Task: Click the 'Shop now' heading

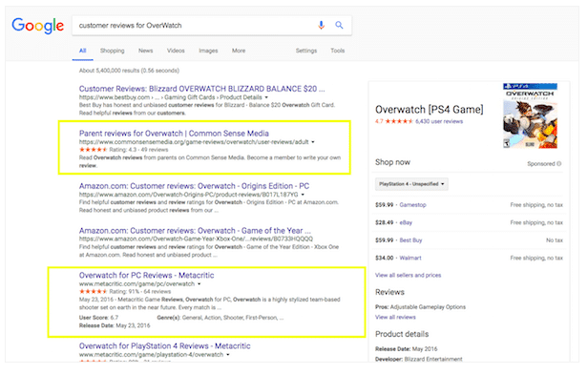Action: pyautogui.click(x=392, y=162)
